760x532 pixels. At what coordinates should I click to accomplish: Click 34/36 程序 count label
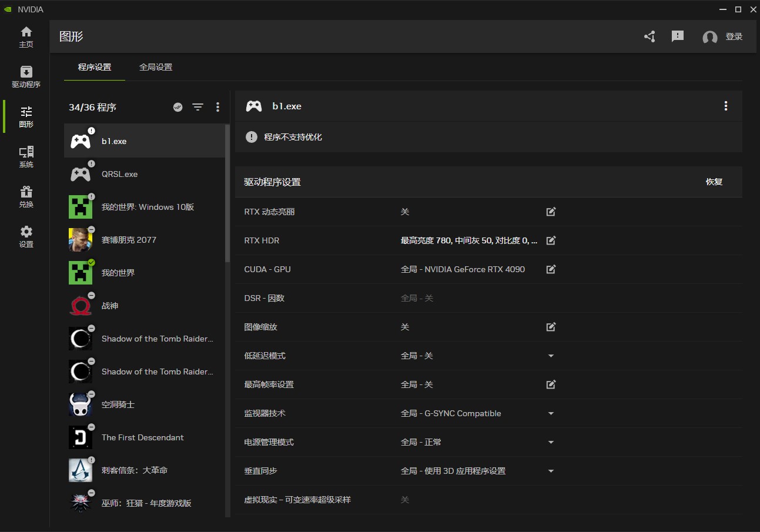pyautogui.click(x=92, y=107)
